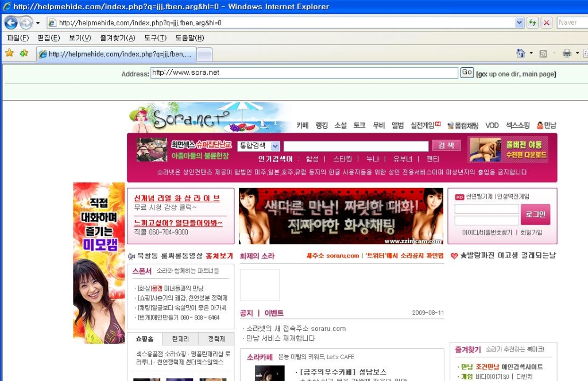Click the 새주소 soraru.com red link
Viewport: 588px width, 381px height.
click(332, 256)
